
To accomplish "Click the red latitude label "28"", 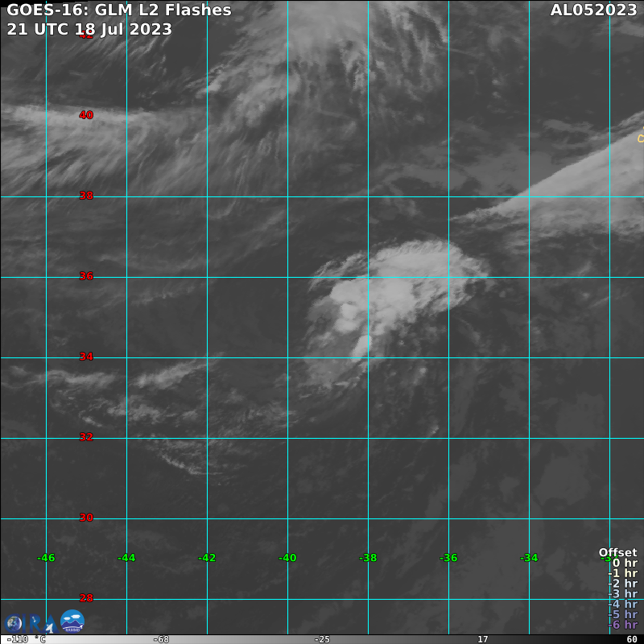I will 86,598.
